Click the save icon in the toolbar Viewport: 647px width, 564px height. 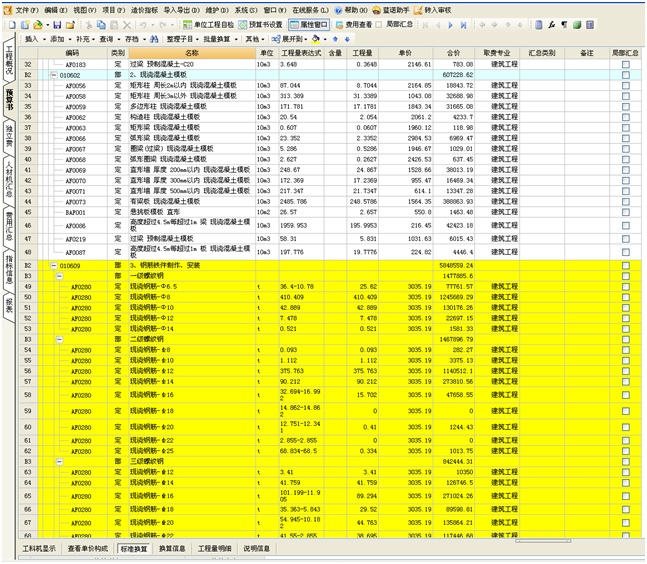click(x=59, y=23)
